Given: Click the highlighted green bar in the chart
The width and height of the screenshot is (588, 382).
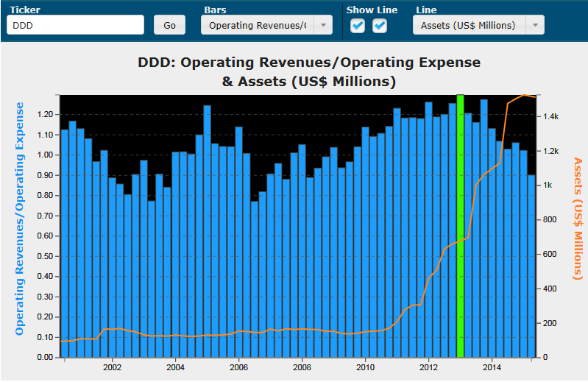Looking at the screenshot, I should tap(460, 226).
